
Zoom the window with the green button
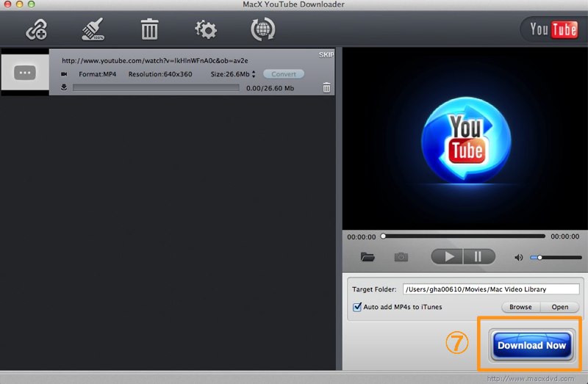31,4
